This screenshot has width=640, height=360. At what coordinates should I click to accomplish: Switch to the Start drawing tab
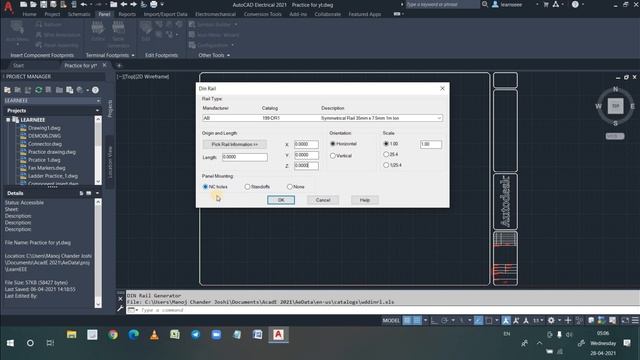pos(18,65)
